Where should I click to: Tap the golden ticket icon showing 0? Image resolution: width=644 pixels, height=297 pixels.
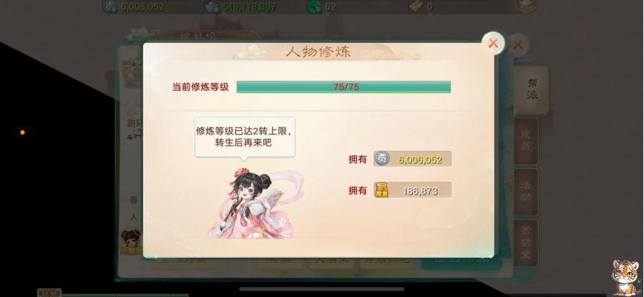click(x=416, y=6)
